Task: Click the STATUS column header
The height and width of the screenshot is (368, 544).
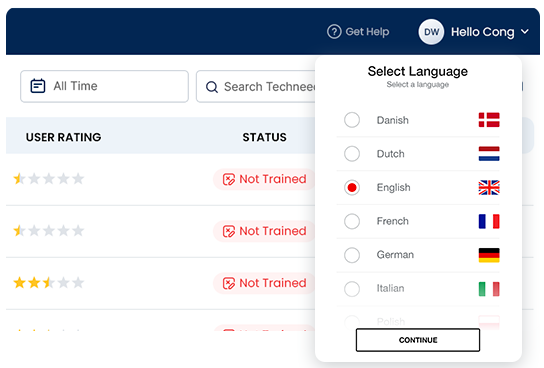Action: [264, 137]
